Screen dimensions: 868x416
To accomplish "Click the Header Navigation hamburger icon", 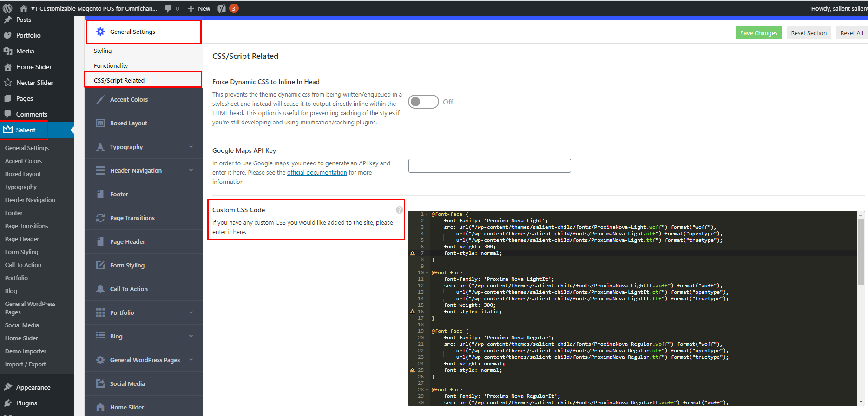I will click(x=100, y=170).
